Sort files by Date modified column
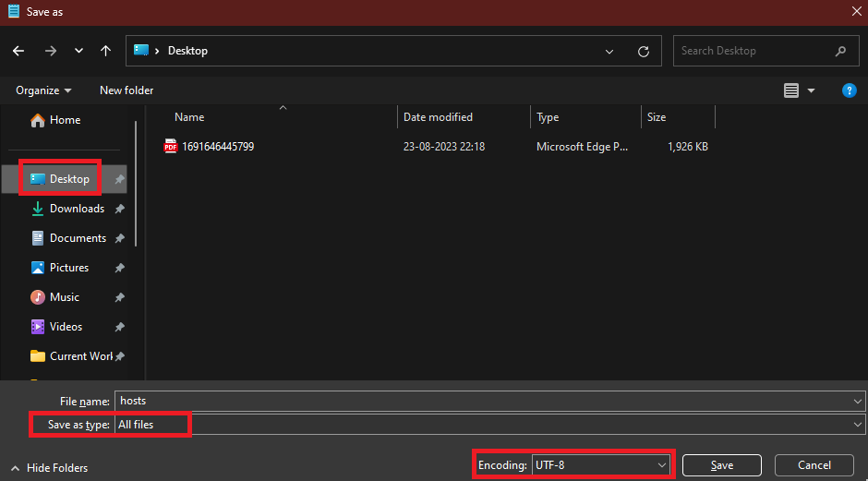The width and height of the screenshot is (868, 481). click(x=439, y=117)
